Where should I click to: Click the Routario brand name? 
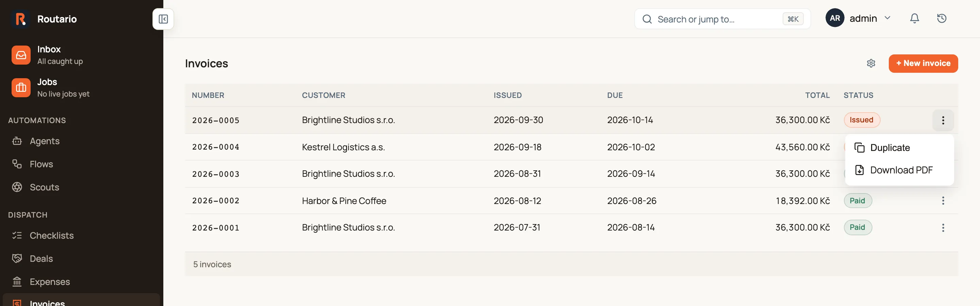click(57, 19)
